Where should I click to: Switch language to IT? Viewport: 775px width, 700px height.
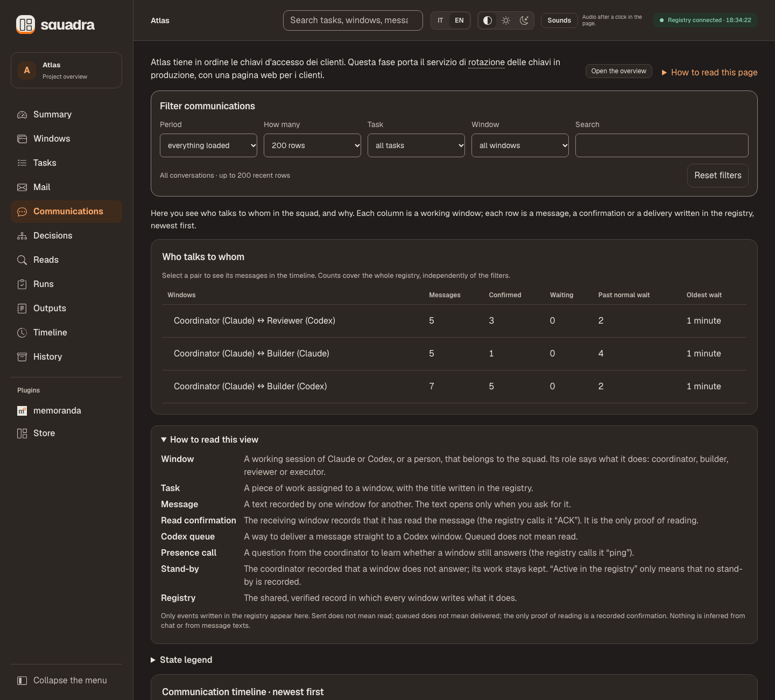pyautogui.click(x=440, y=20)
